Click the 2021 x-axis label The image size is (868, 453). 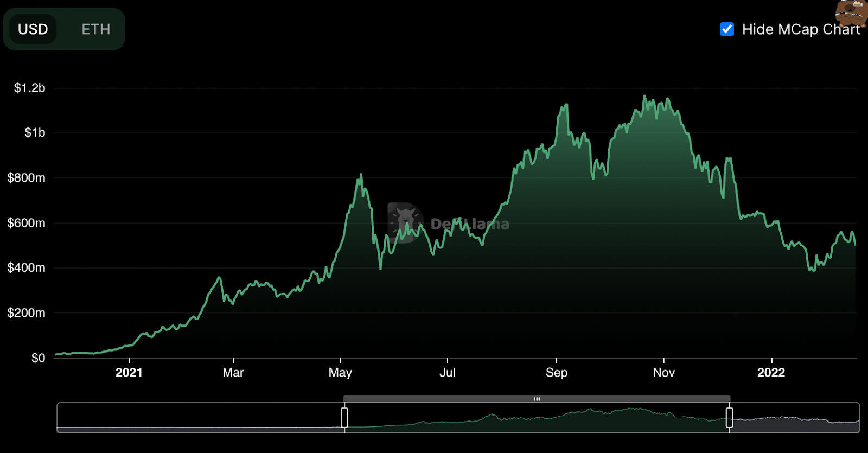pos(129,373)
